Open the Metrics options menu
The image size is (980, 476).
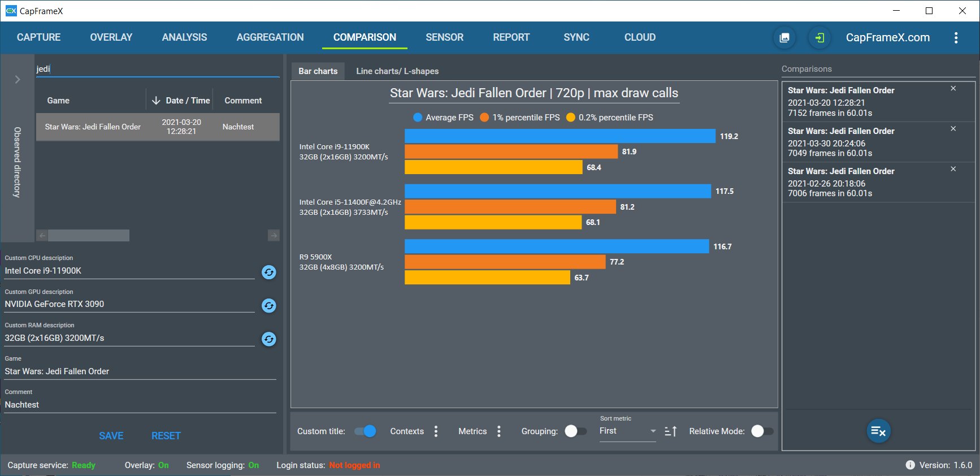[498, 431]
